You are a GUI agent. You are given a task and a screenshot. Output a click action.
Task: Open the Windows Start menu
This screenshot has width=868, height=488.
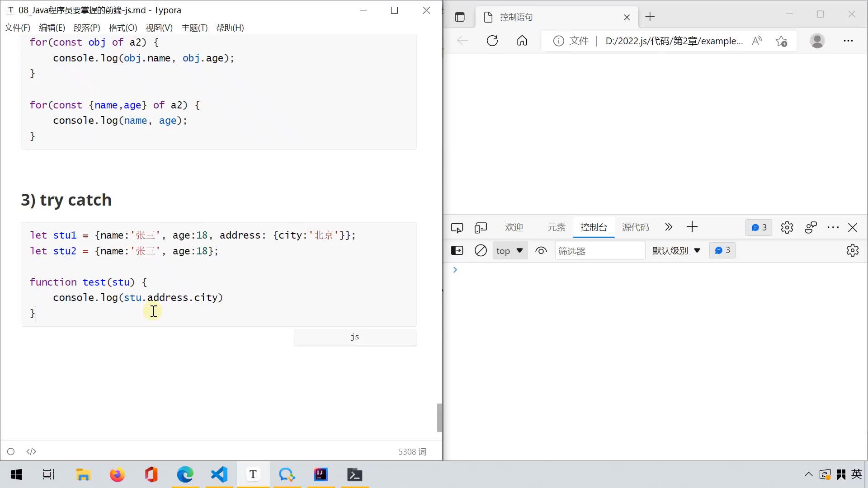tap(16, 475)
